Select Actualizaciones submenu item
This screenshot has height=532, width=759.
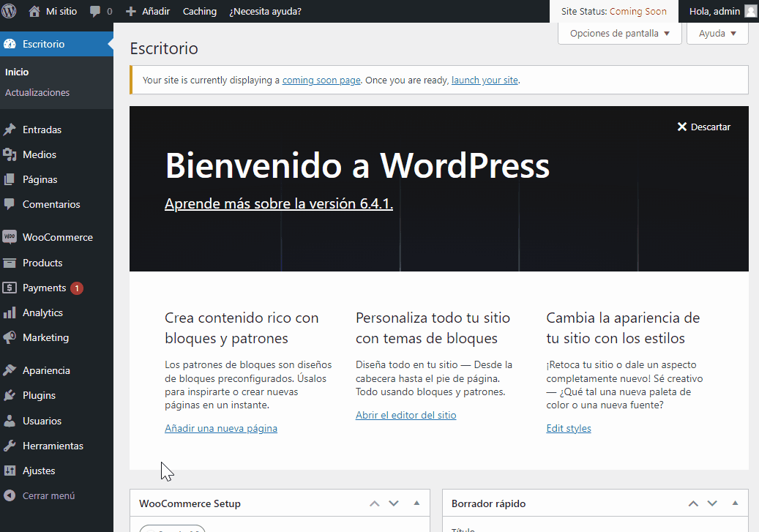37,92
